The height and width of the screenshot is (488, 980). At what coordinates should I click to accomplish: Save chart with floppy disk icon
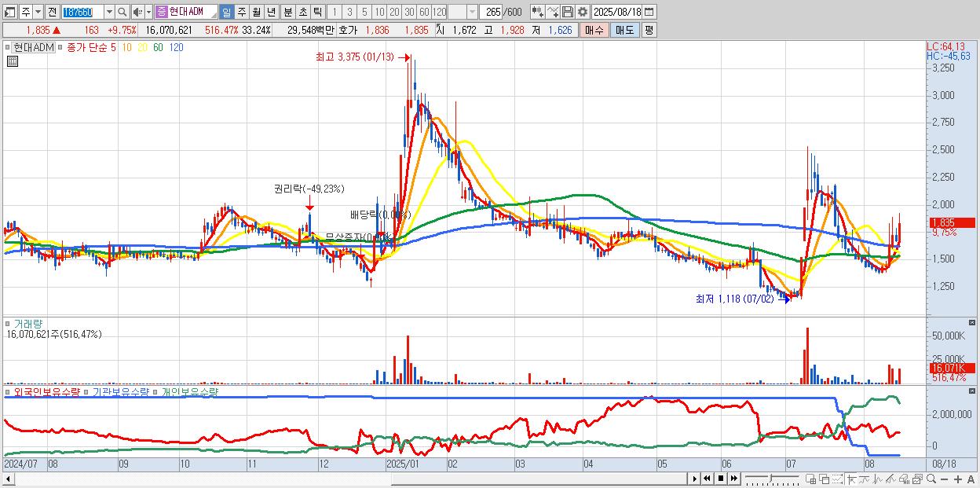click(x=568, y=12)
